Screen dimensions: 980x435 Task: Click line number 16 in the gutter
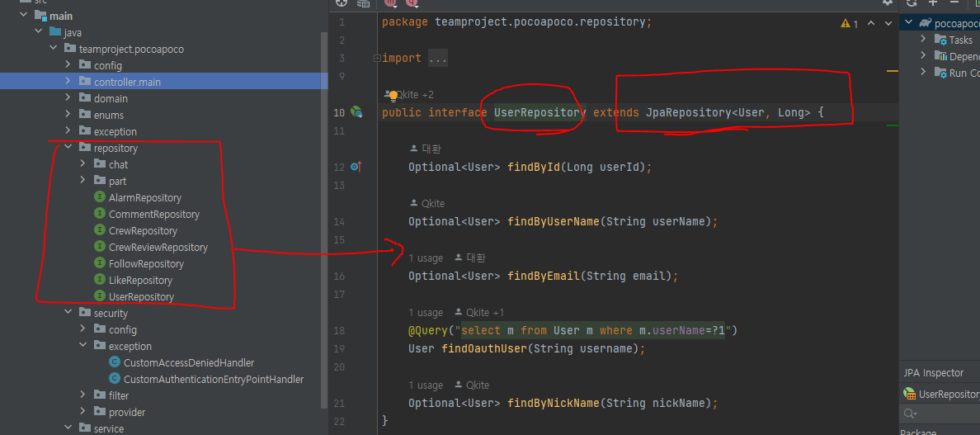tap(339, 276)
